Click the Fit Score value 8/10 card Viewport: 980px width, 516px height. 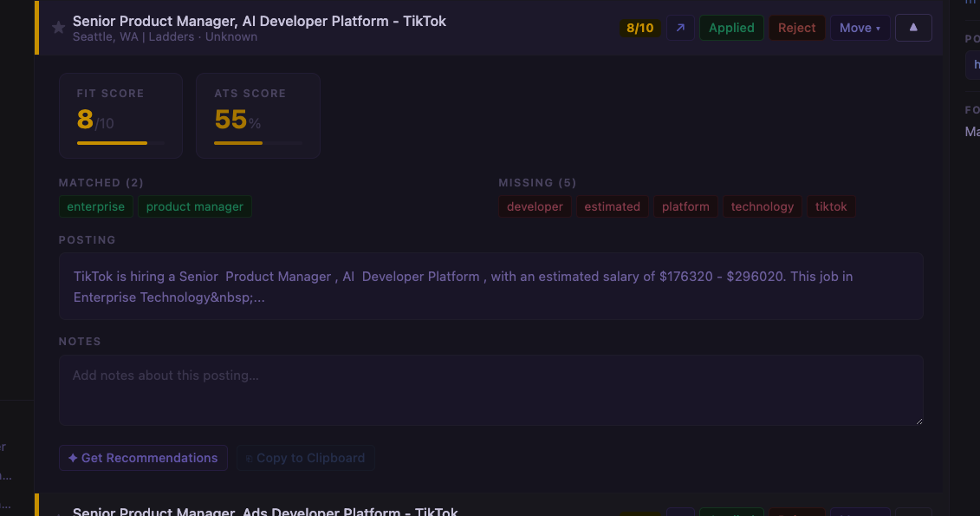[120, 115]
